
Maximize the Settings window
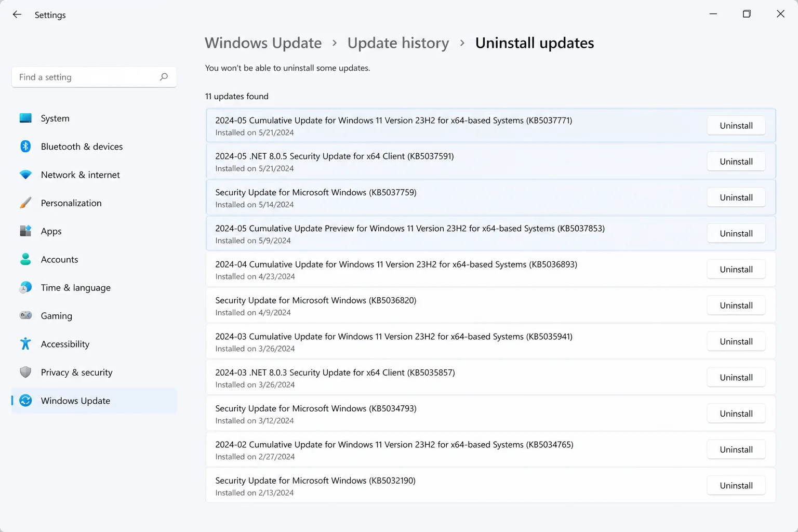pyautogui.click(x=747, y=14)
